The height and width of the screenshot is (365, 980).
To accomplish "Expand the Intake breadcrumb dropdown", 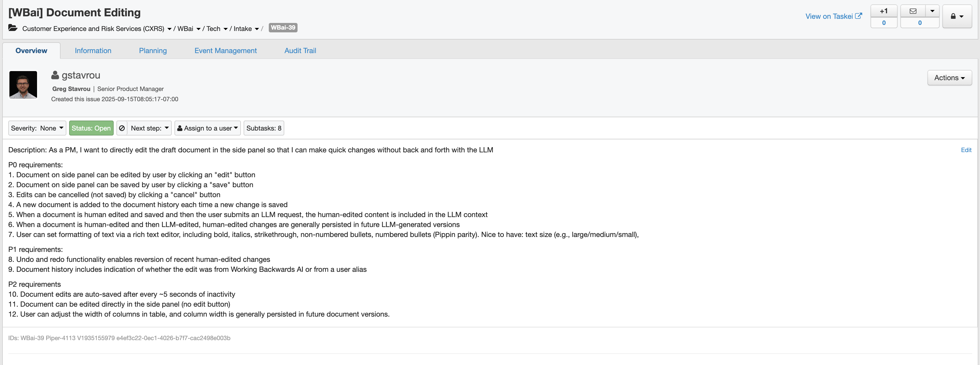I will tap(257, 29).
